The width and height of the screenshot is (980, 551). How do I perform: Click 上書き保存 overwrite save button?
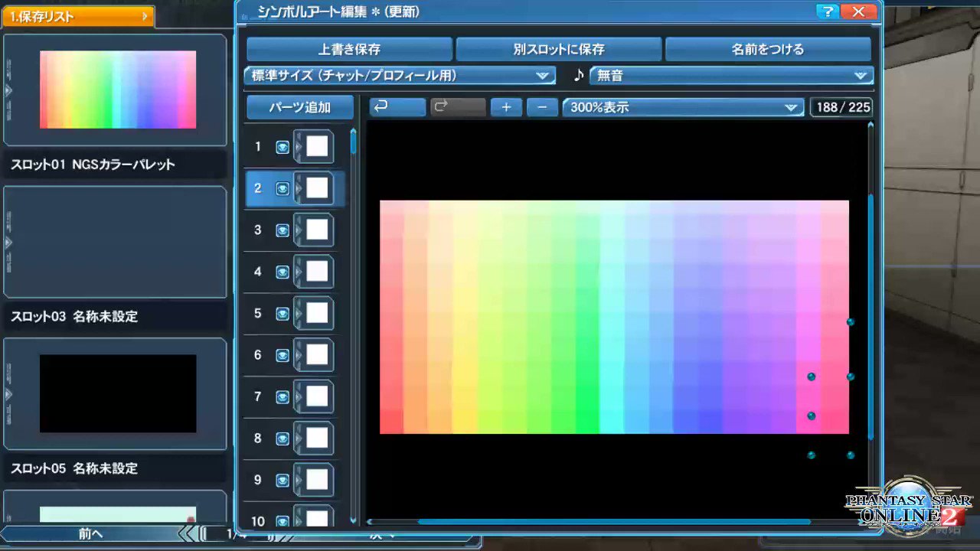[x=349, y=49]
